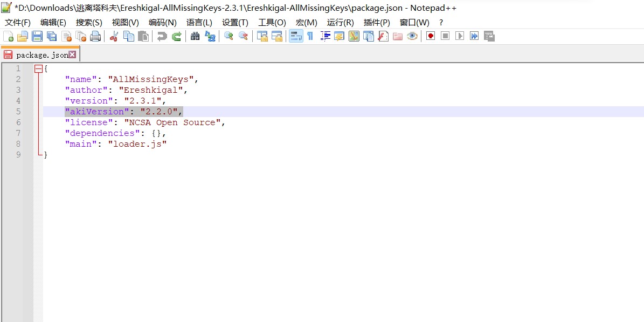The height and width of the screenshot is (322, 644).
Task: Click the Zoom Out magnifier icon
Action: (243, 36)
